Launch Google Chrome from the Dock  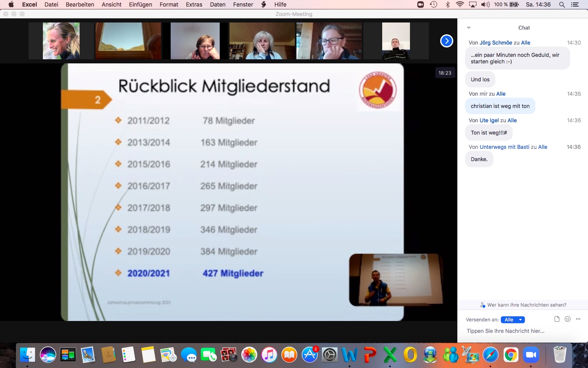coord(510,355)
